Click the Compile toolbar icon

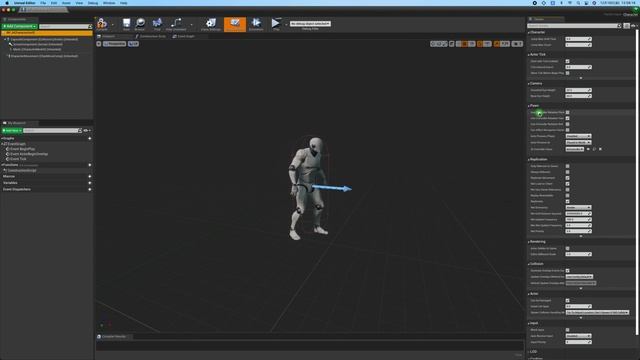tap(102, 24)
